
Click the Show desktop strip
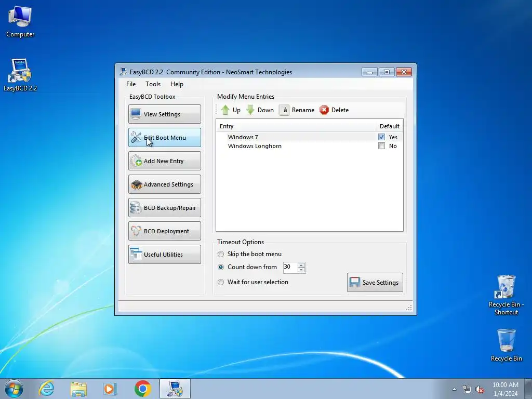click(528, 389)
